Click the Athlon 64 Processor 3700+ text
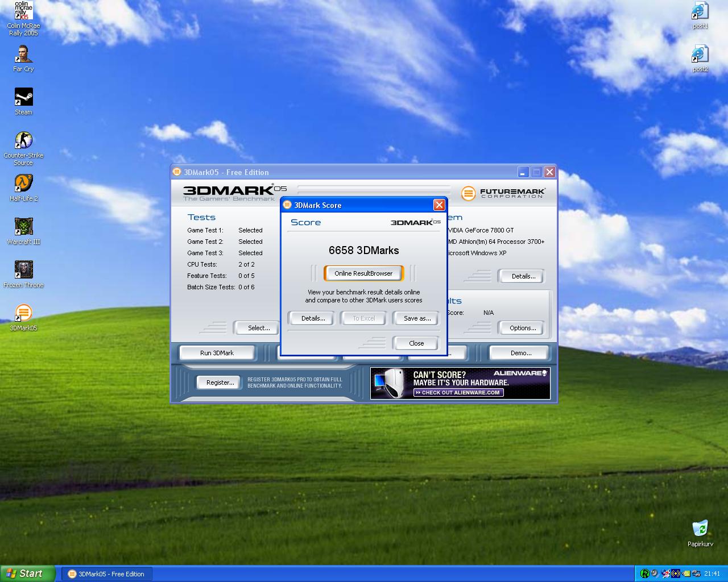Screen dimensions: 728x582 click(497, 242)
